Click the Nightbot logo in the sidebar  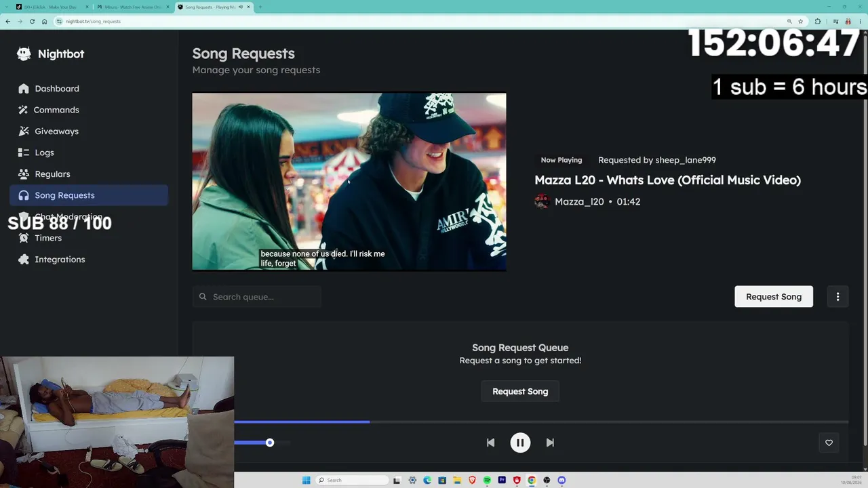[24, 54]
